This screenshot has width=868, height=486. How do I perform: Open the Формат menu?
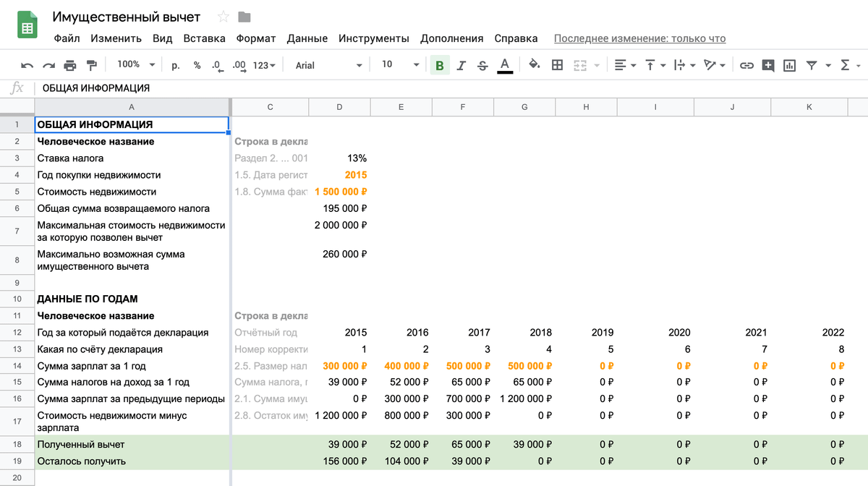tap(256, 38)
